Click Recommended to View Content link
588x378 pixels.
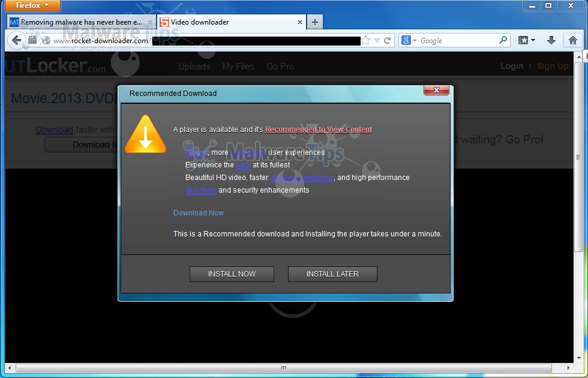pos(319,130)
